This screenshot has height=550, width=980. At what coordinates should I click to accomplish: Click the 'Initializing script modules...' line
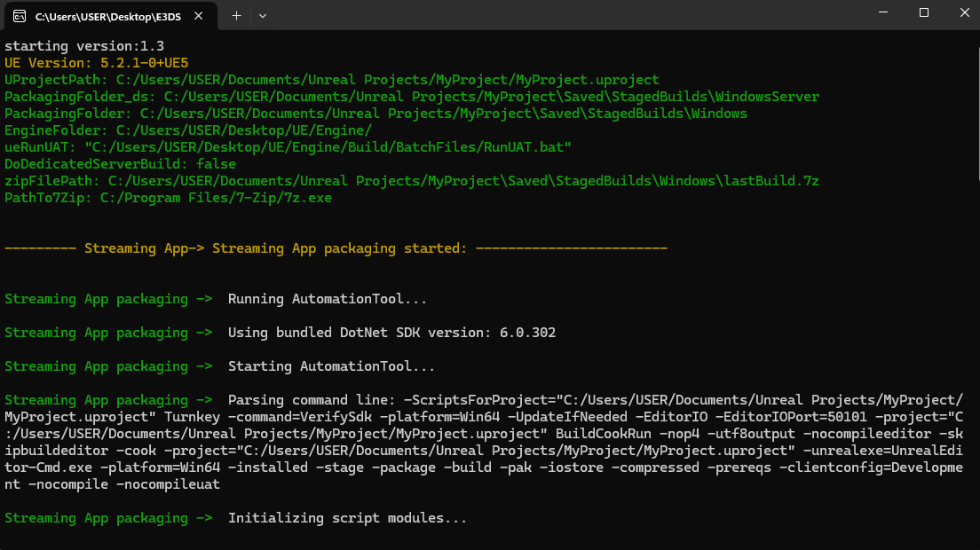coord(347,518)
